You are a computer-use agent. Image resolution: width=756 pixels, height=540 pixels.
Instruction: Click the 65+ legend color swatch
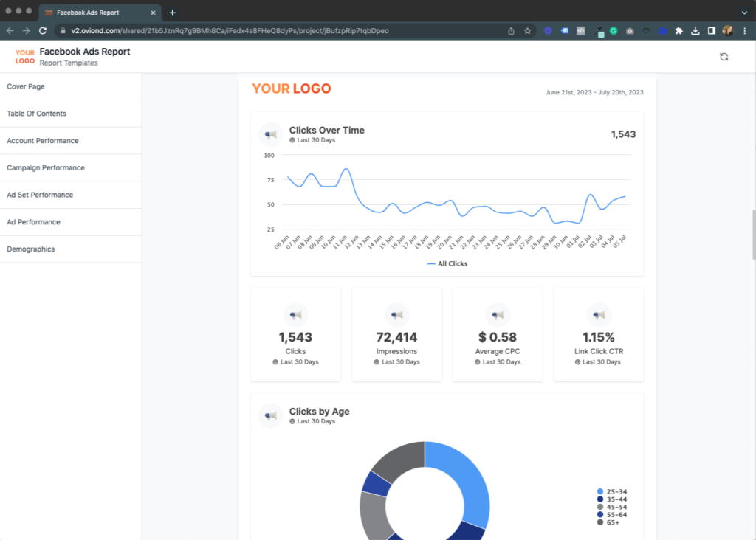click(599, 522)
